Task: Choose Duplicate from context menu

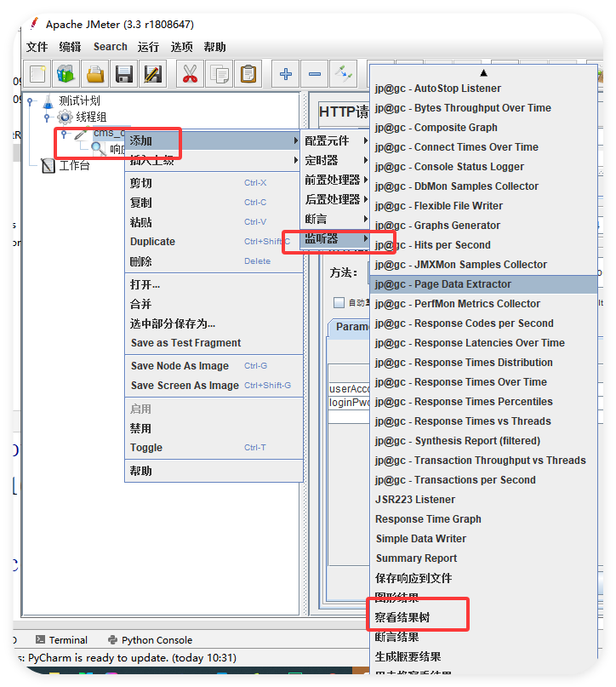Action: [x=214, y=242]
